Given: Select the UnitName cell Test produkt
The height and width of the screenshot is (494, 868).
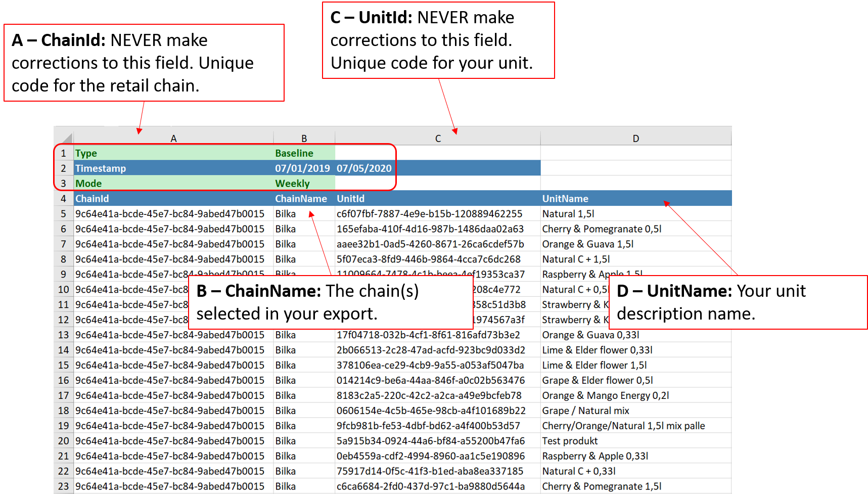Looking at the screenshot, I should [x=570, y=440].
